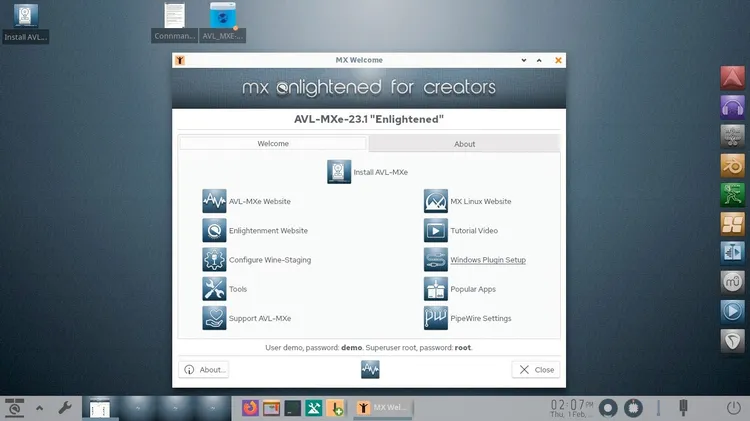Click the About... button

(203, 369)
